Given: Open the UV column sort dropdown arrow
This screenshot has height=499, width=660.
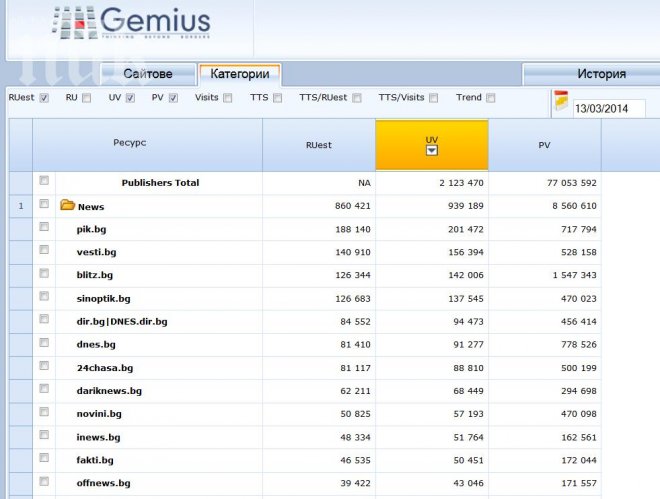Looking at the screenshot, I should (431, 151).
